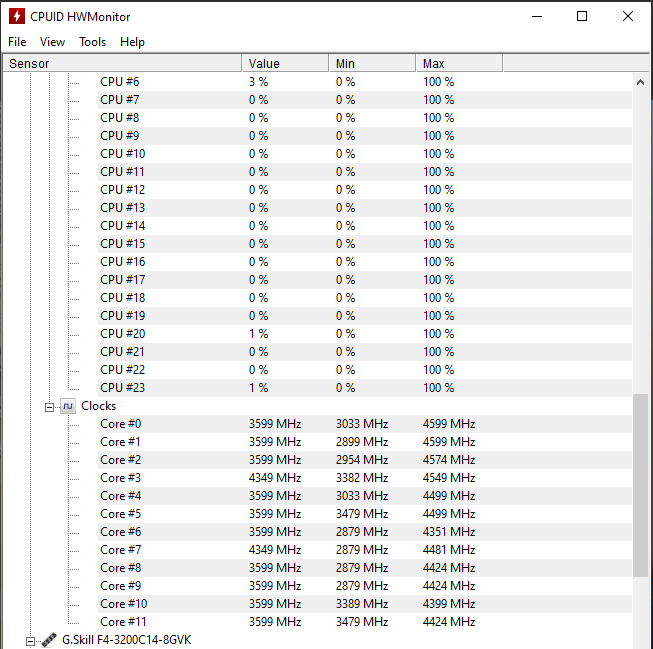Select the G.Skill F4-3200C14-8GVK label

pos(127,640)
